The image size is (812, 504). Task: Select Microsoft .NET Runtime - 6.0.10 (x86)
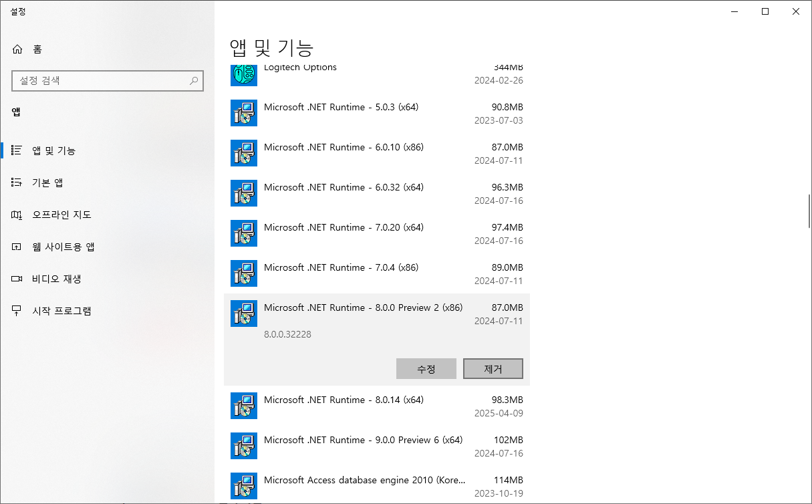pos(377,153)
